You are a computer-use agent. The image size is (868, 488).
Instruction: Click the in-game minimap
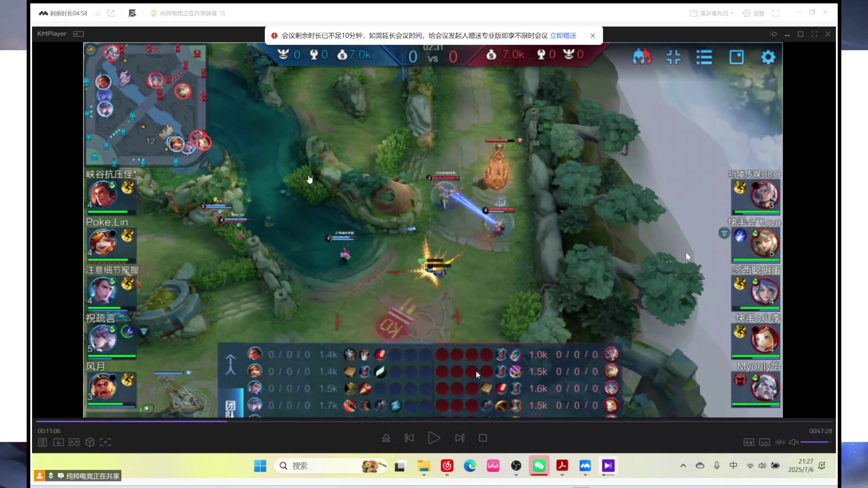[x=146, y=105]
